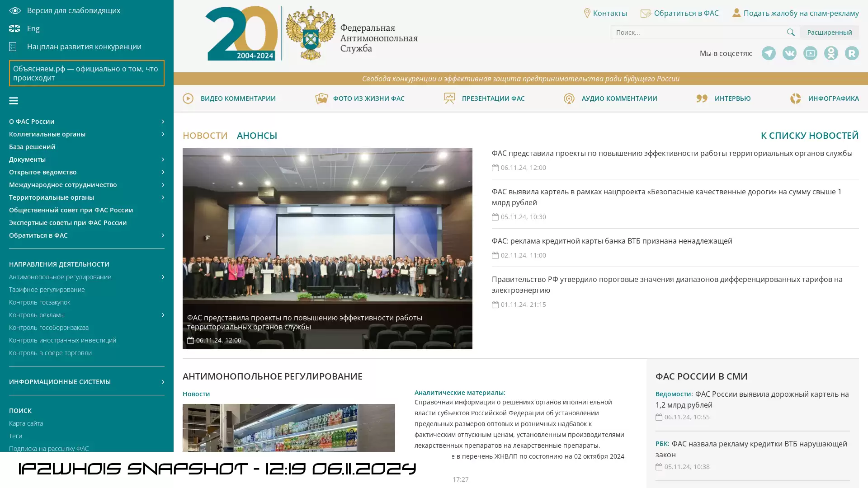The height and width of the screenshot is (488, 868).
Task: Expand Информационные системы section
Action: click(163, 382)
